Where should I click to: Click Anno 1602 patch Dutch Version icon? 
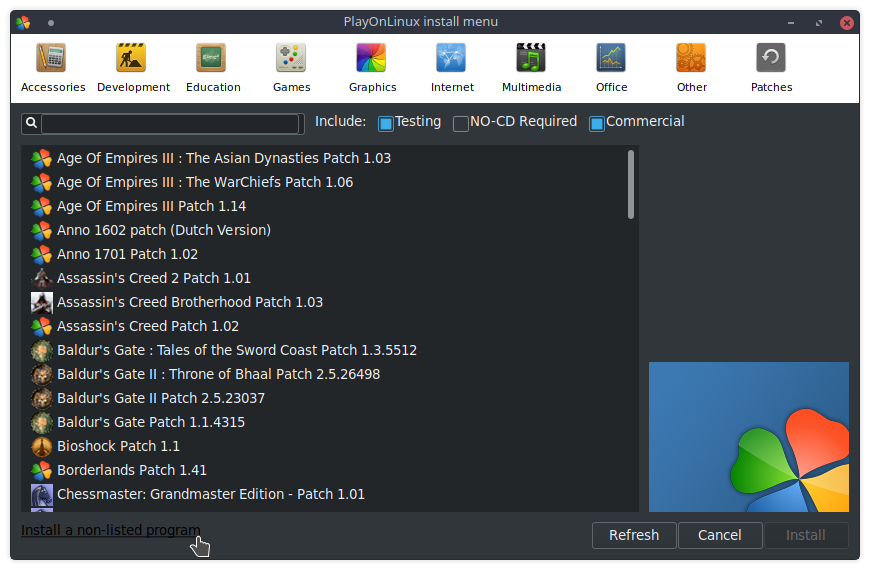click(x=42, y=230)
